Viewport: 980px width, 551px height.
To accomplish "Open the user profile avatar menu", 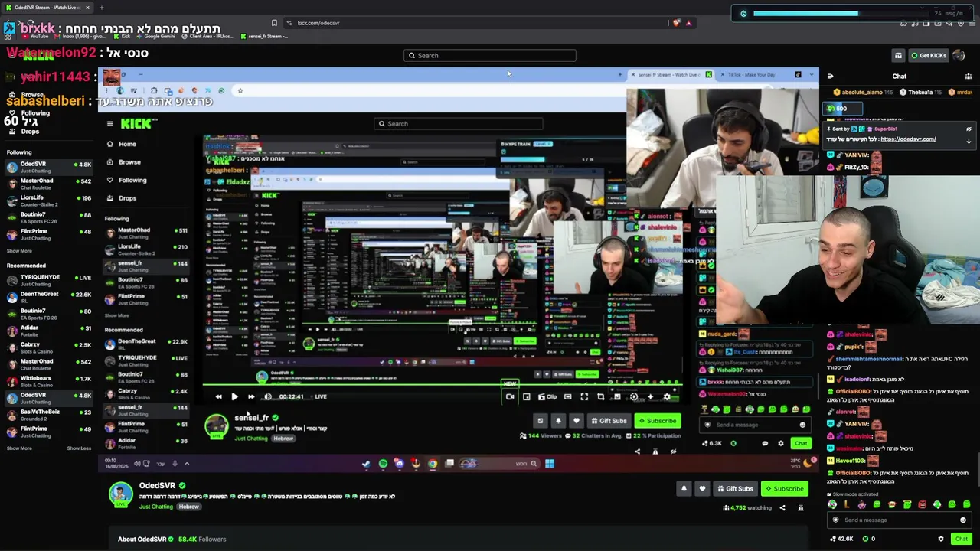I will (x=959, y=55).
